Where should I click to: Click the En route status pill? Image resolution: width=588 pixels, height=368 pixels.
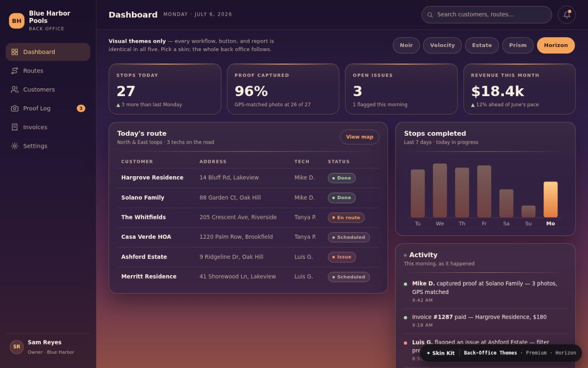(x=346, y=218)
